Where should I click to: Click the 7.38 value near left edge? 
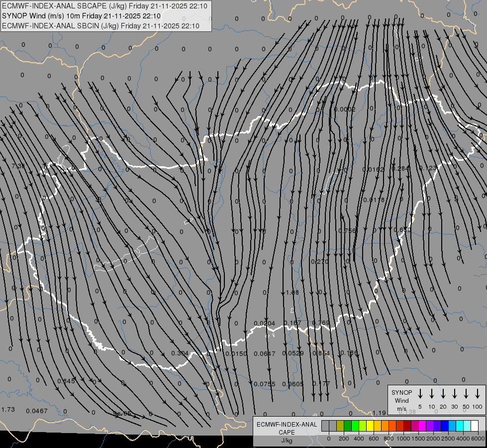coord(18,166)
